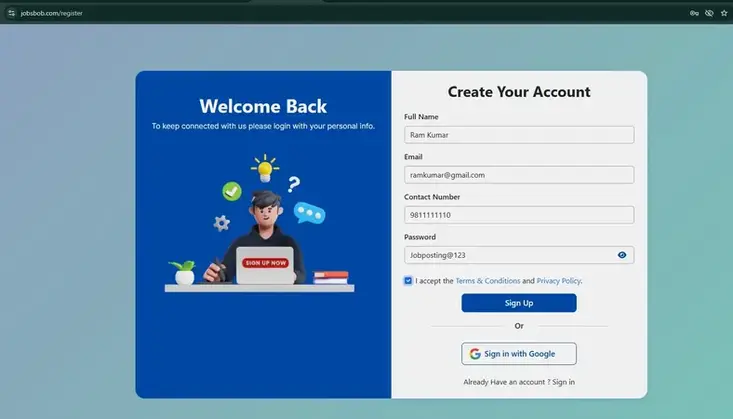Open the saved passwords key icon
Viewport: 733px width, 419px height.
coord(694,13)
